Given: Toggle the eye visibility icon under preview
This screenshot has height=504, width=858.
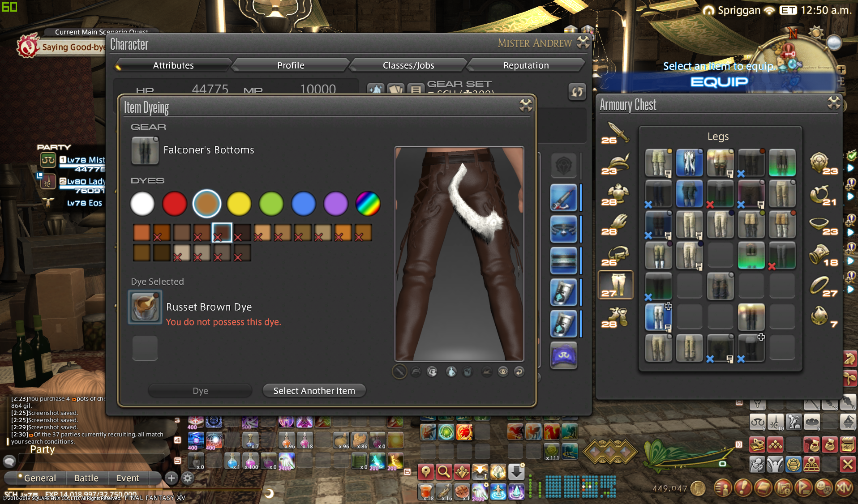Looking at the screenshot, I should pyautogui.click(x=503, y=372).
